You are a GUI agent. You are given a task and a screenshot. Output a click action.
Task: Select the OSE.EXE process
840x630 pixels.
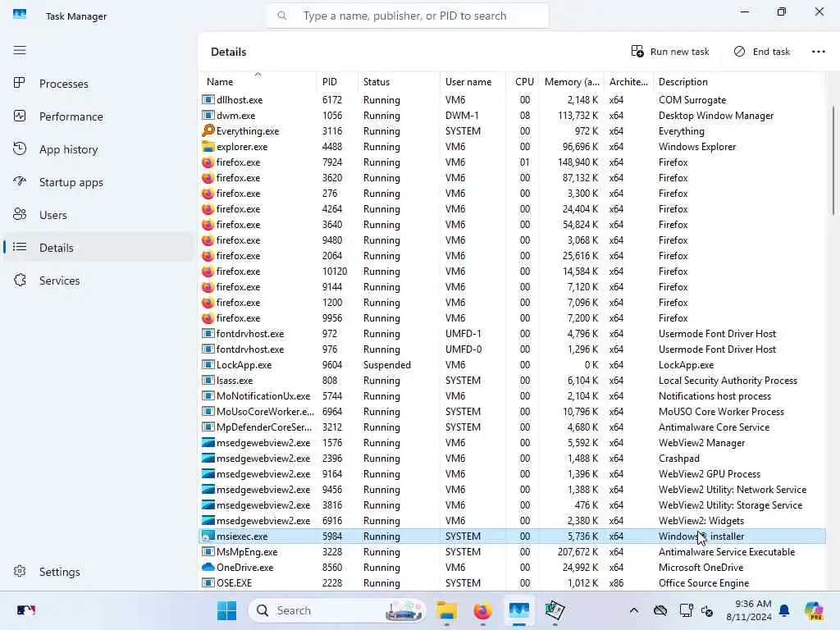pos(513,583)
